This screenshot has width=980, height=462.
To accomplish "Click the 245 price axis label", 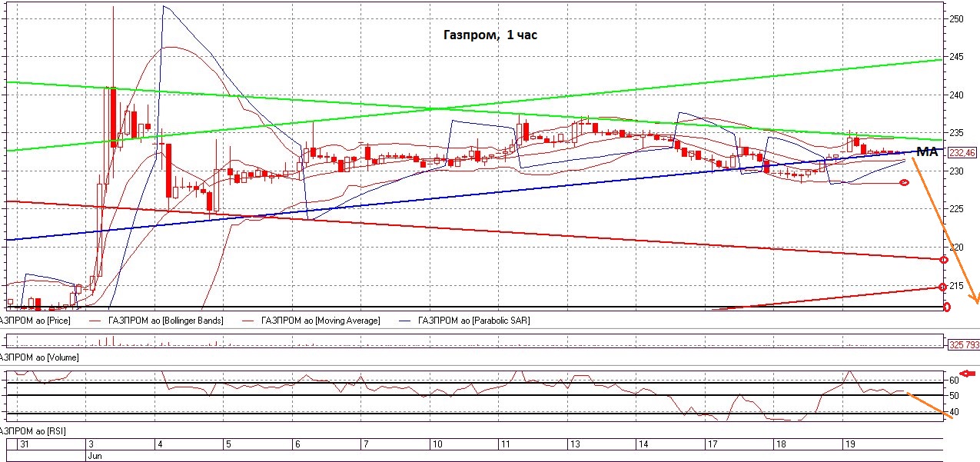I will coord(955,57).
